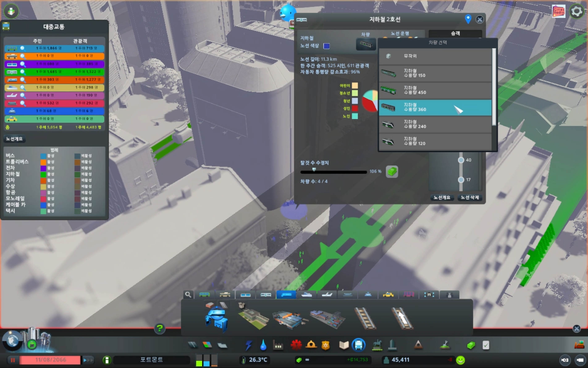Image resolution: width=588 pixels, height=368 pixels.
Task: Open the Healthcare build menu
Action: (296, 345)
